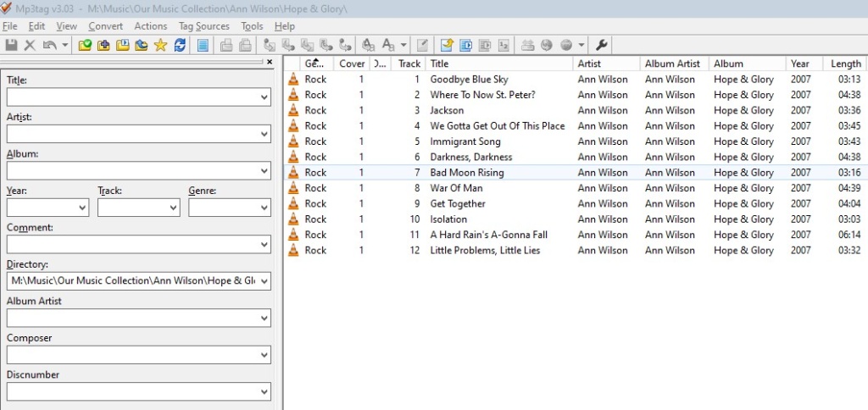
Task: Expand the Title field dropdown
Action: [264, 97]
